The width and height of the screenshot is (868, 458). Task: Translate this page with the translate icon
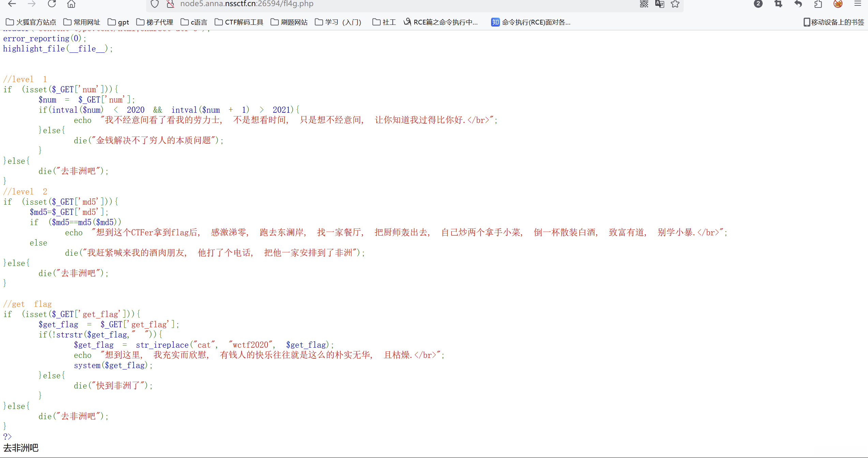(x=659, y=4)
